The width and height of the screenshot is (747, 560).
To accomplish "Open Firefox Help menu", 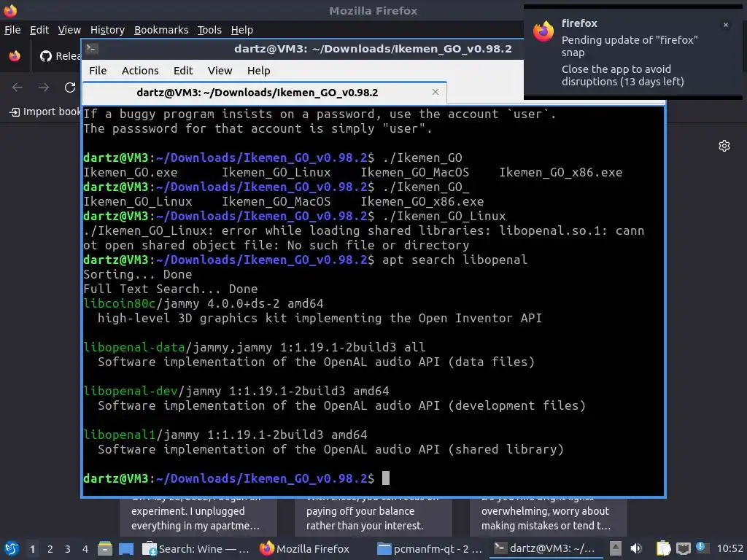I will pyautogui.click(x=242, y=30).
